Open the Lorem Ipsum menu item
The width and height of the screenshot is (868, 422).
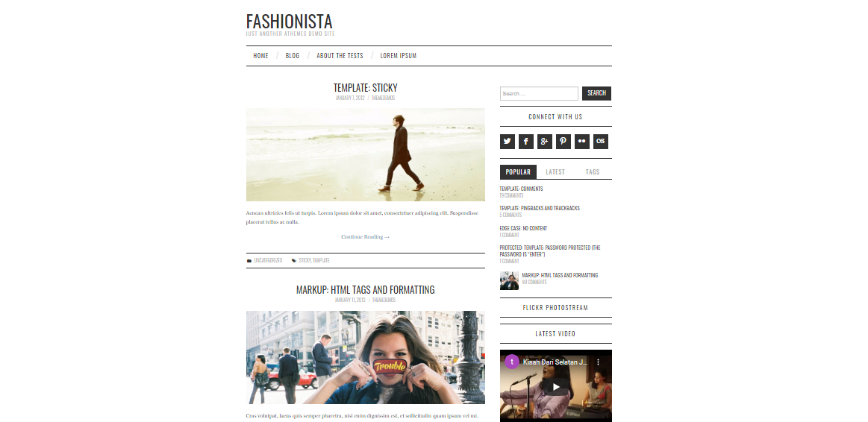(x=398, y=56)
